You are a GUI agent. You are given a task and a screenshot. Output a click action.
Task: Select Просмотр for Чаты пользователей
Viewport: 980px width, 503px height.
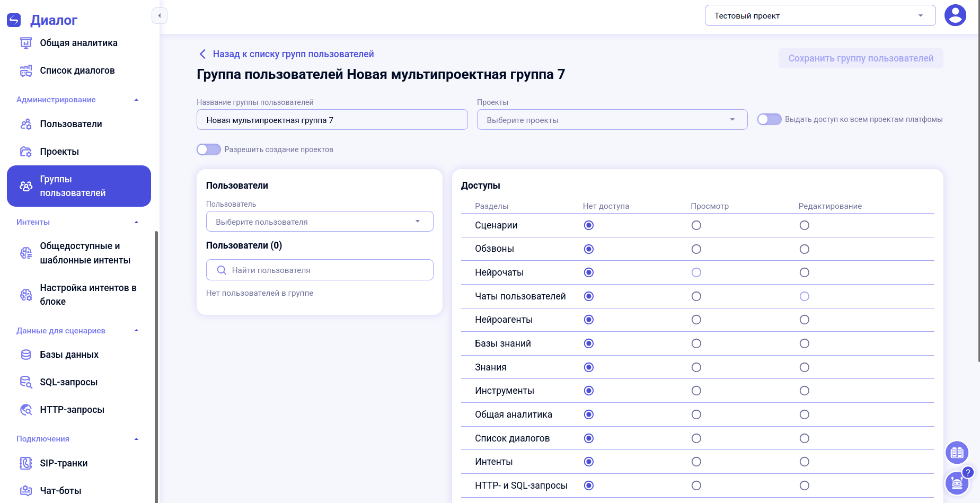696,296
